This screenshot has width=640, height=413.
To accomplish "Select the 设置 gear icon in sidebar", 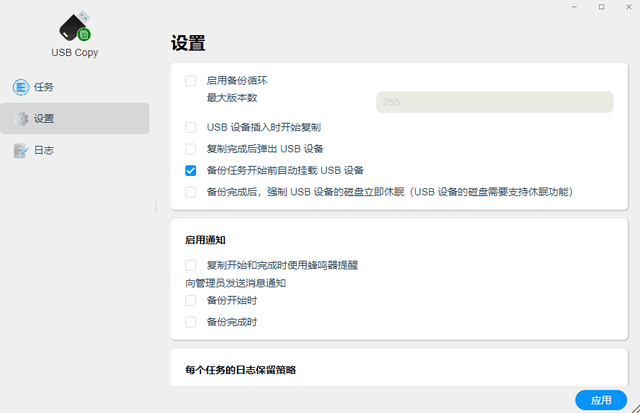I will [x=21, y=119].
